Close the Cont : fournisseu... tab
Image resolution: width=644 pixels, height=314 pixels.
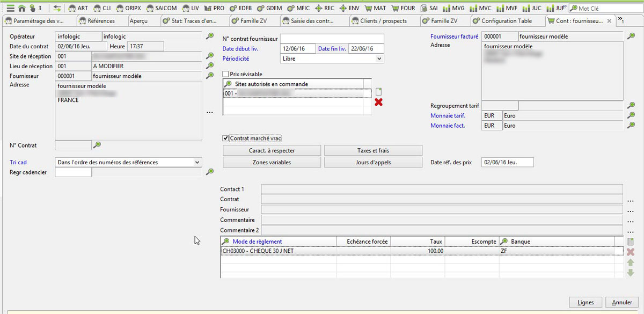[x=608, y=21]
